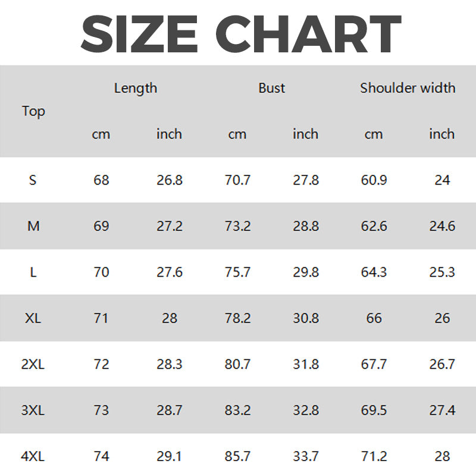Click the Shoulder width column header

(408, 88)
